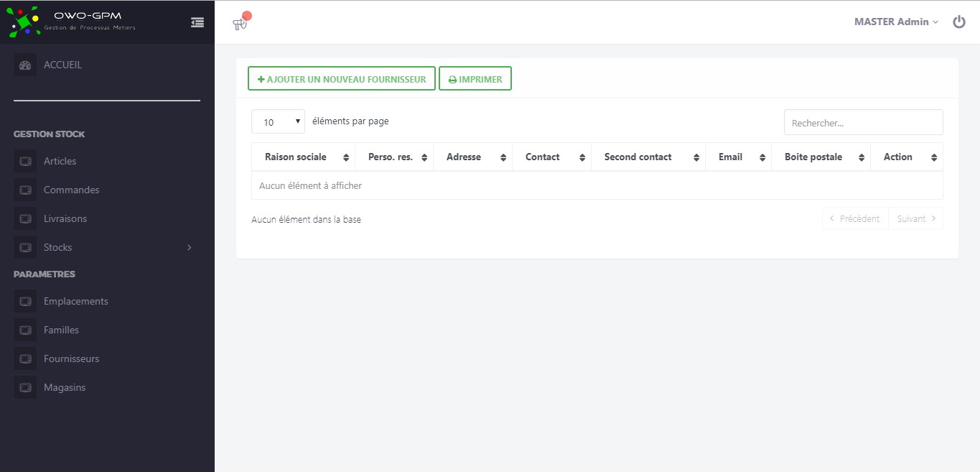Viewport: 980px width, 472px height.
Task: Click the icon beside Articles
Action: pyautogui.click(x=25, y=162)
